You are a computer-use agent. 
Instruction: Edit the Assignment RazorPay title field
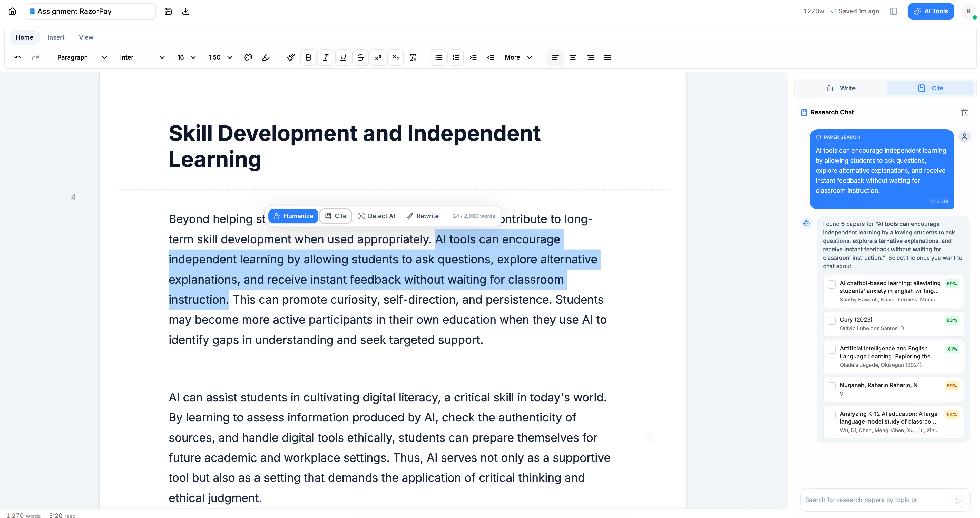(90, 11)
